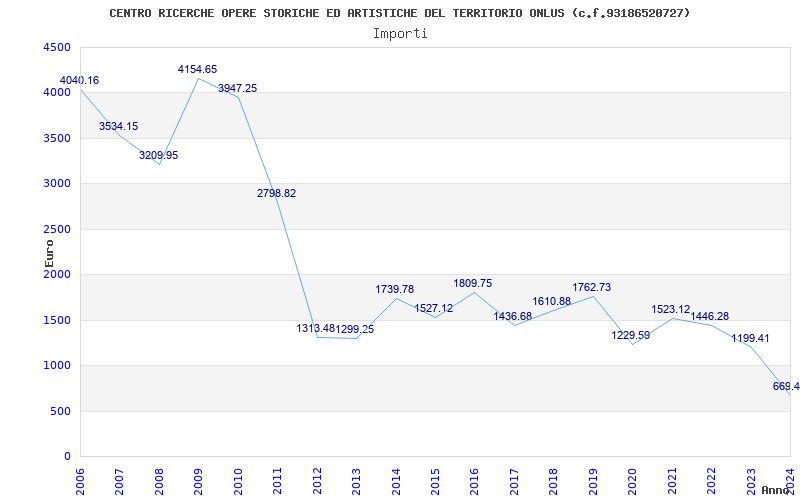The height and width of the screenshot is (500, 800).
Task: Select the 4040.16 data label
Action: 80,81
